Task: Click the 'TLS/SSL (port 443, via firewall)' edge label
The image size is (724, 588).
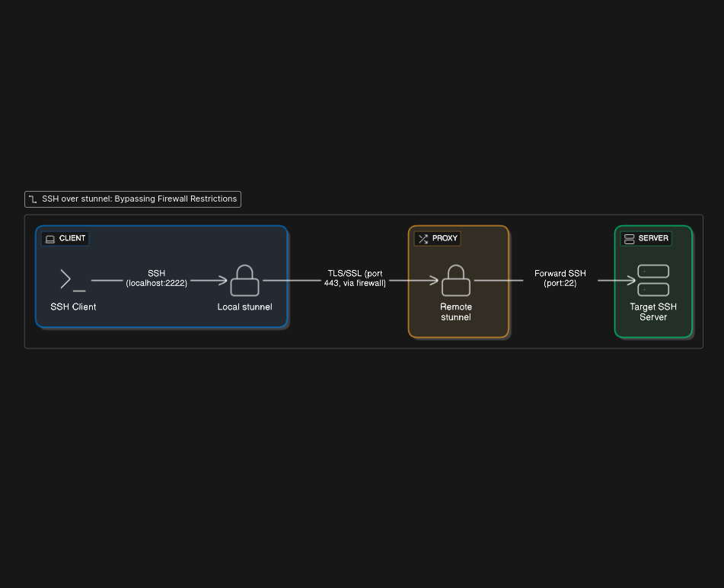Action: pos(355,278)
